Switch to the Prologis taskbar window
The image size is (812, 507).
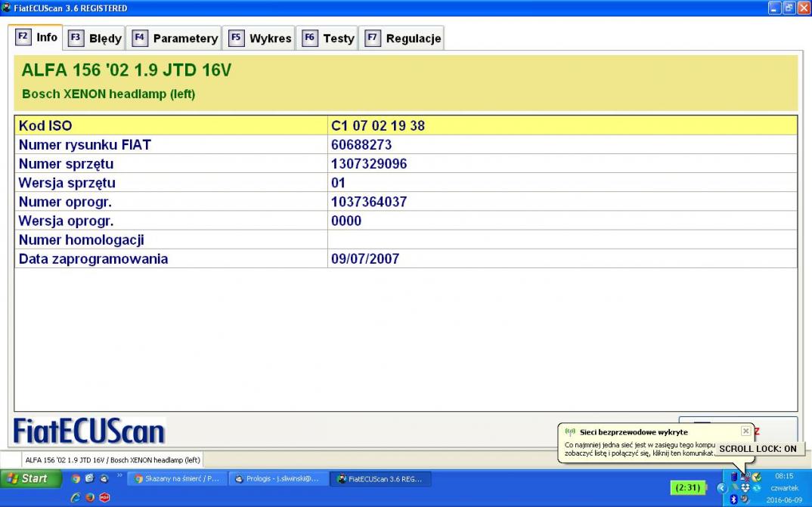277,479
